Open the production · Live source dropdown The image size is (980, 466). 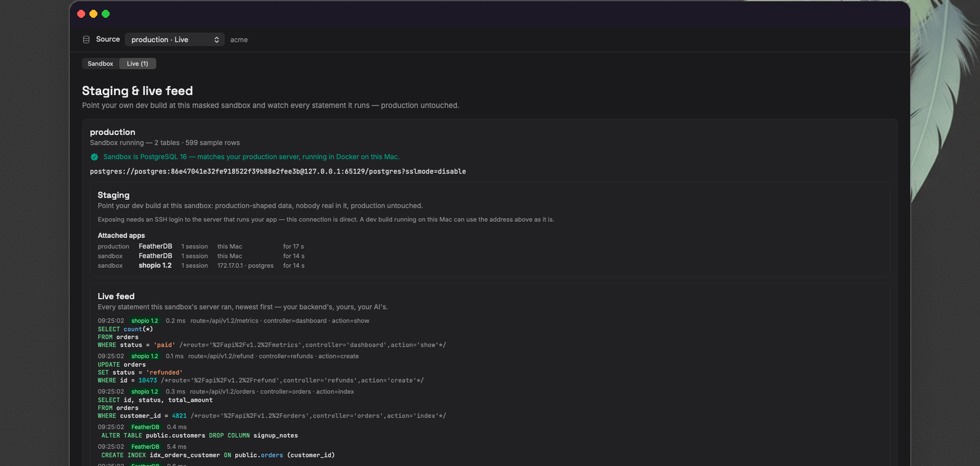[175, 39]
